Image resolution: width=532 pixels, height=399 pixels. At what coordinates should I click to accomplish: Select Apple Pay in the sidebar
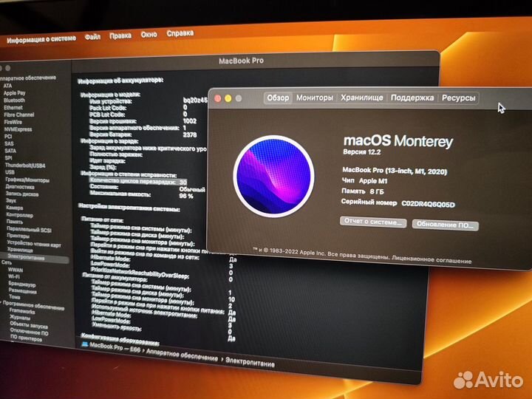[15, 93]
